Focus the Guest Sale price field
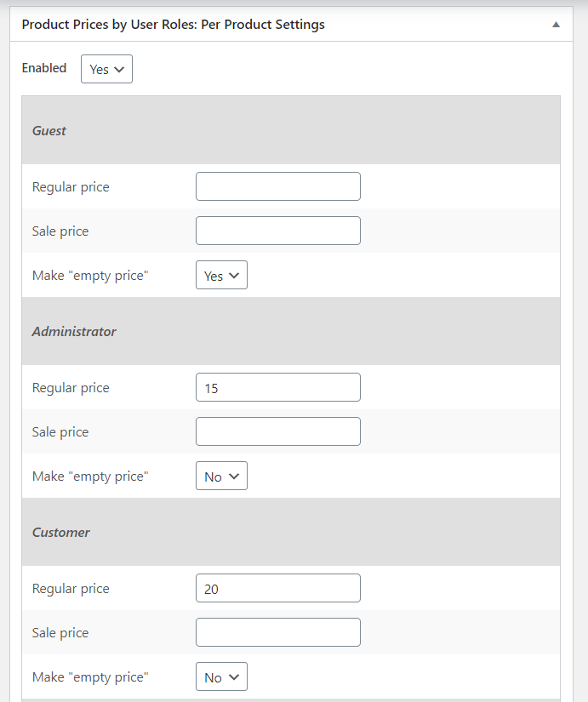The width and height of the screenshot is (588, 702). pos(278,231)
